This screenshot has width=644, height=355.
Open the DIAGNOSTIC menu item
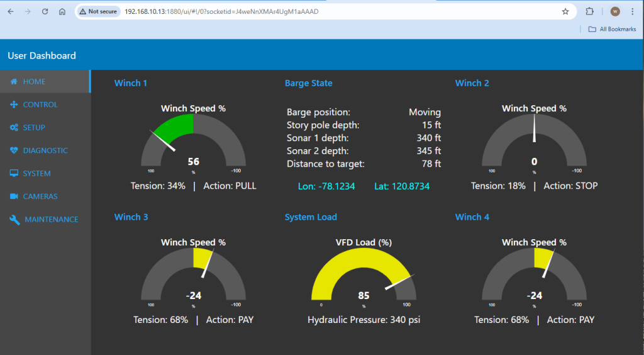tap(45, 150)
